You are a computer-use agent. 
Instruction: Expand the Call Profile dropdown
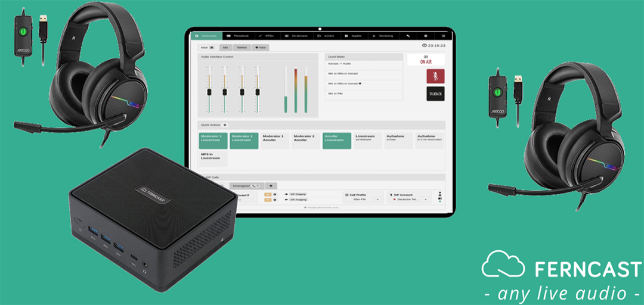(x=363, y=200)
